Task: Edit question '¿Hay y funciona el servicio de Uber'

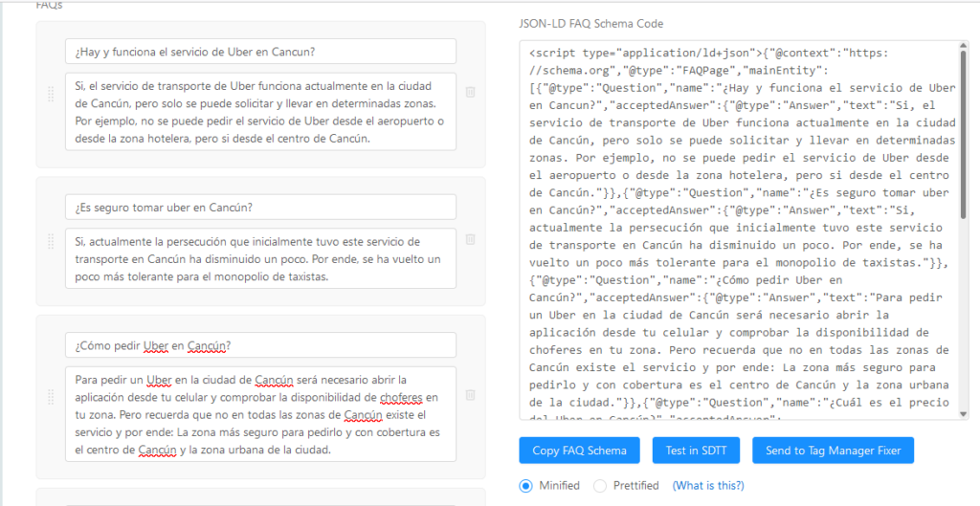Action: tap(260, 52)
